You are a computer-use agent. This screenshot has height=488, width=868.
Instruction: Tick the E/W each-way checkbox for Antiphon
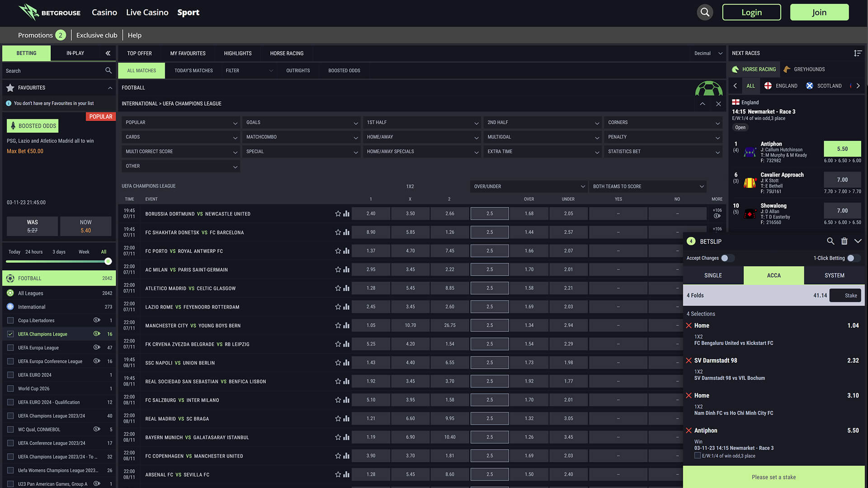pyautogui.click(x=698, y=455)
